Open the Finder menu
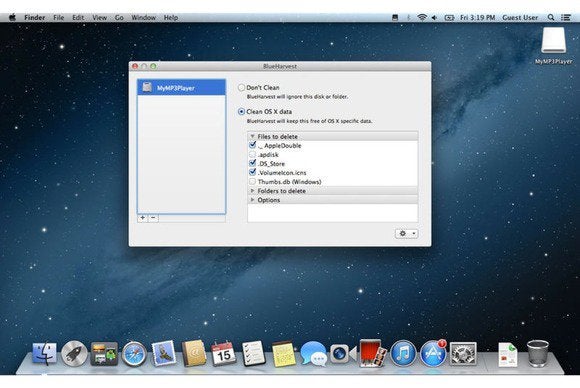Screen dimensions: 580x388 coord(34,17)
